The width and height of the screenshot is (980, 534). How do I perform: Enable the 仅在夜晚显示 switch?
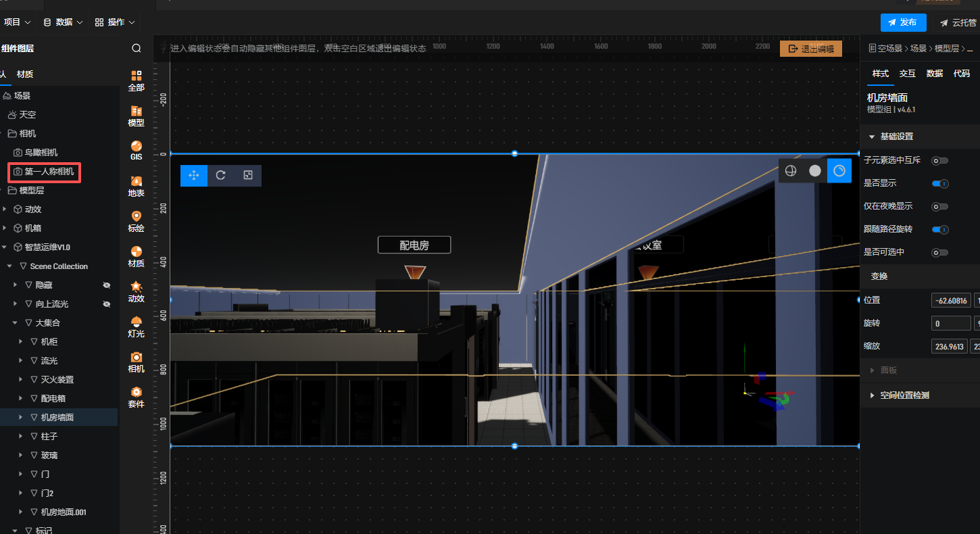click(x=939, y=207)
